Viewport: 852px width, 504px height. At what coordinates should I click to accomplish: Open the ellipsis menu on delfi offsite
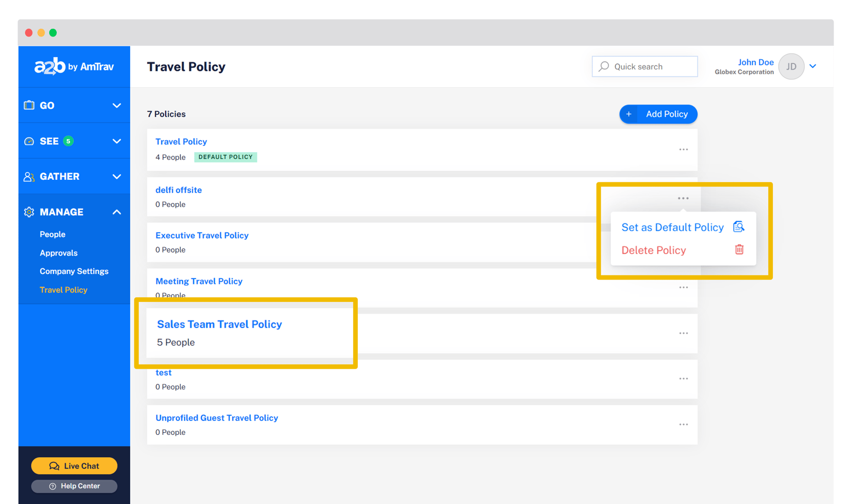coord(683,198)
